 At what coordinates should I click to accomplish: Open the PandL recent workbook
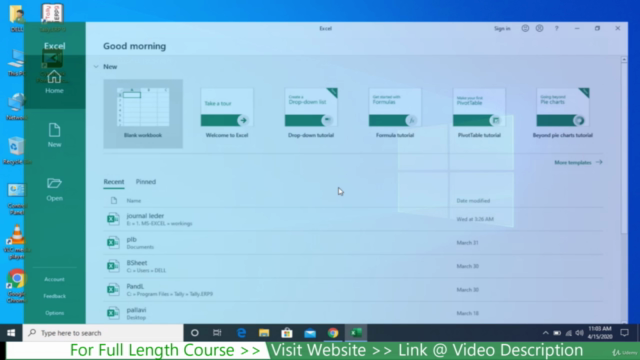[353, 290]
